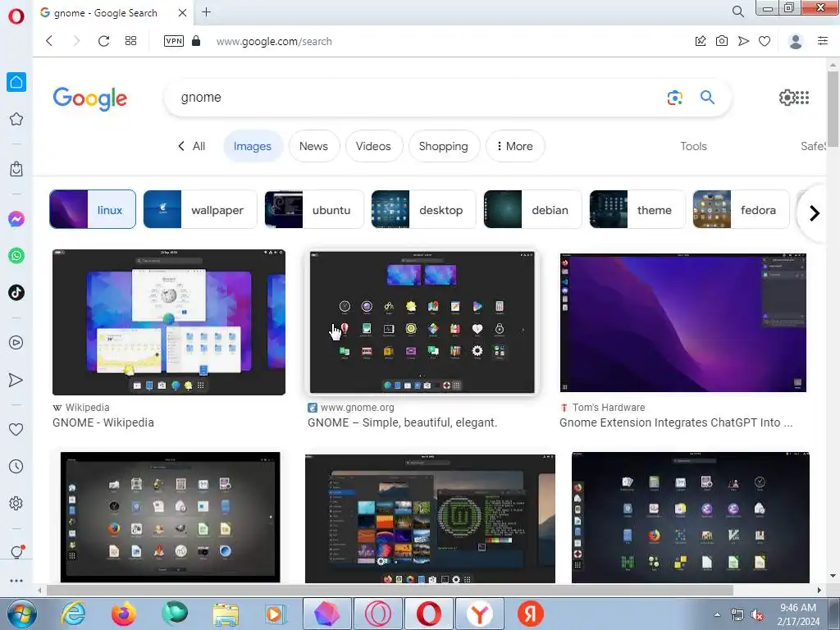Launch Firefox from the taskbar

(x=124, y=614)
